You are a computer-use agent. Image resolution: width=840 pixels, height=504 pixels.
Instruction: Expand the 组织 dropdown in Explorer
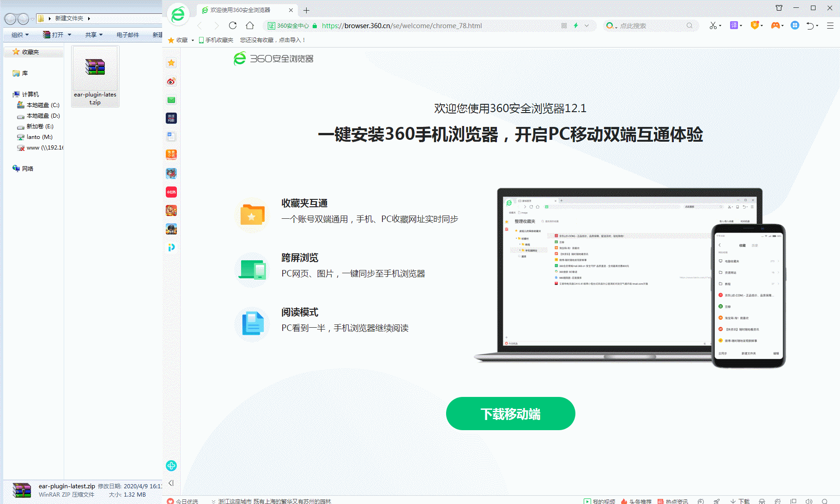tap(20, 35)
